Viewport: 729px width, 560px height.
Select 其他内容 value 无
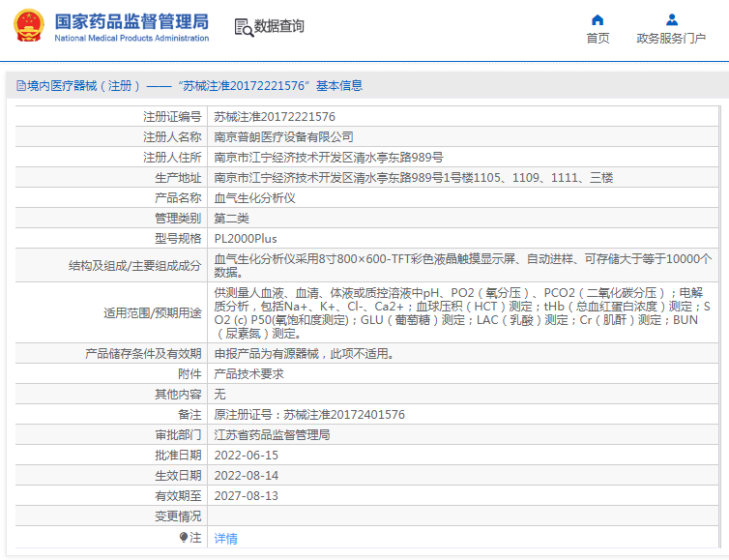click(x=219, y=395)
